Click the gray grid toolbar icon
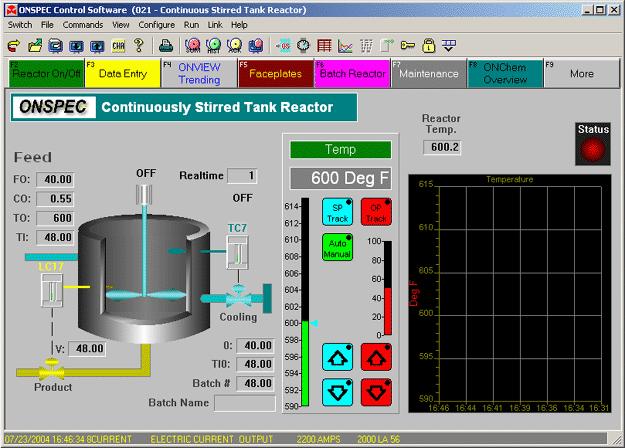Viewport: 625px width, 448px height. tap(366, 46)
